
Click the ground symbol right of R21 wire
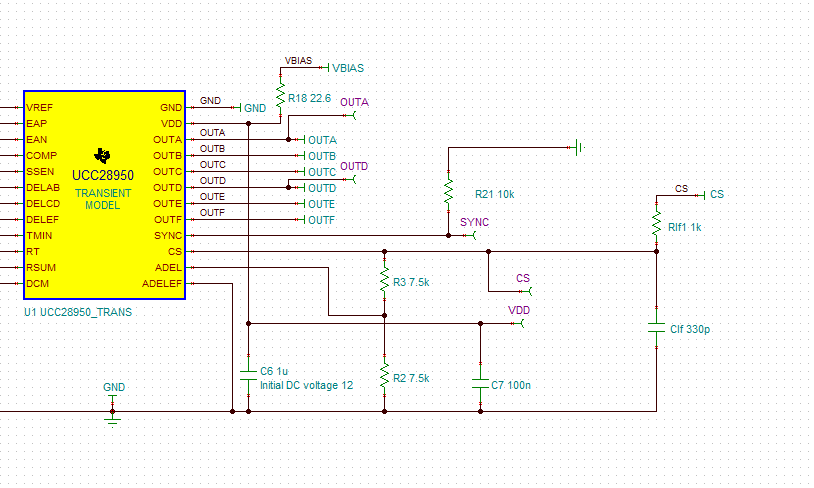[579, 148]
